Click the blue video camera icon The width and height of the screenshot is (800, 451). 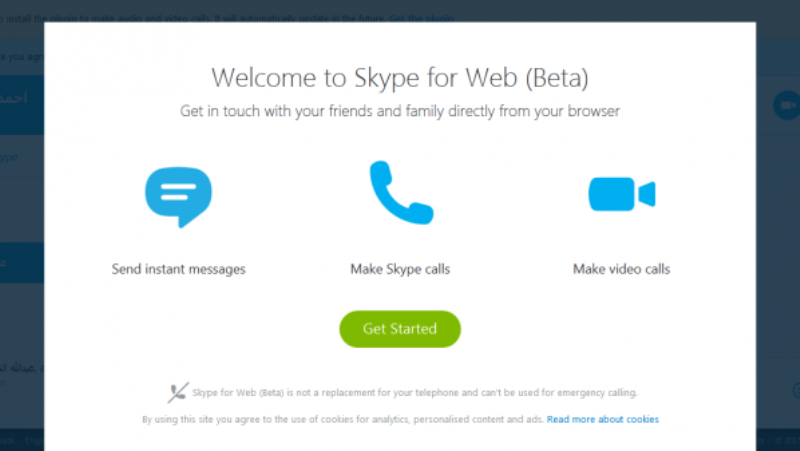(x=621, y=193)
